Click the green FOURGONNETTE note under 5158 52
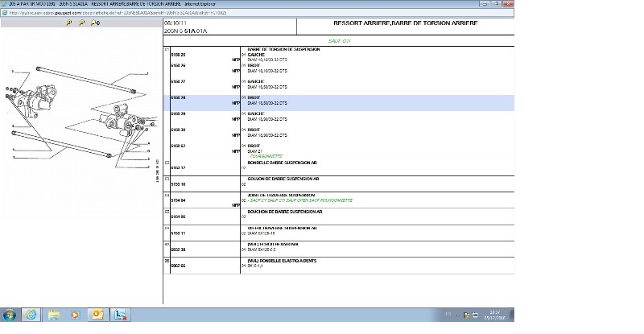The image size is (644, 334). point(265,156)
